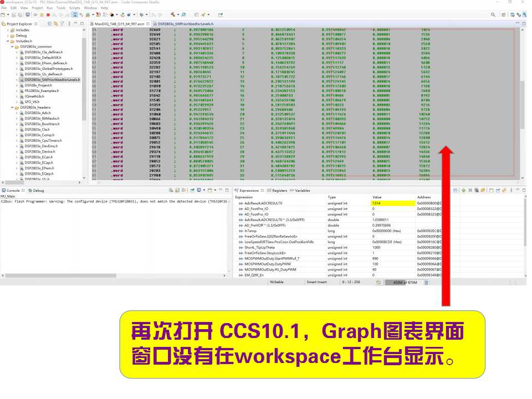
Task: Click the editor vertical scrollbar
Action: click(523, 104)
